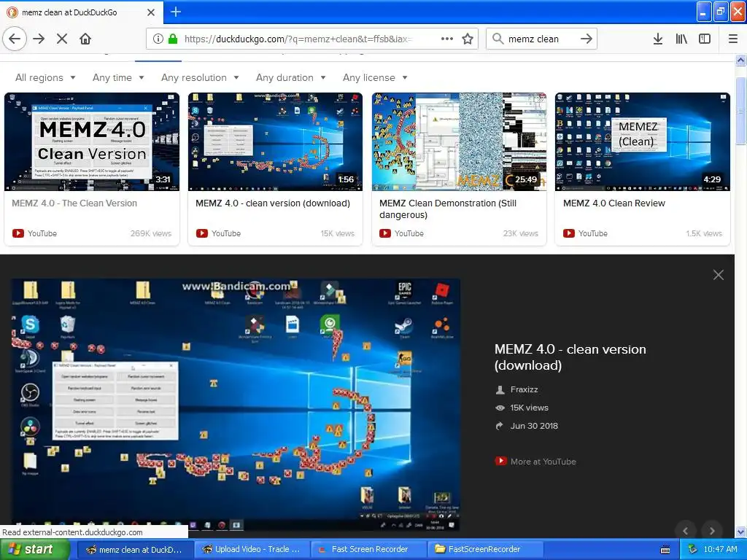747x560 pixels.
Task: Expand the Any license filter
Action: point(375,77)
